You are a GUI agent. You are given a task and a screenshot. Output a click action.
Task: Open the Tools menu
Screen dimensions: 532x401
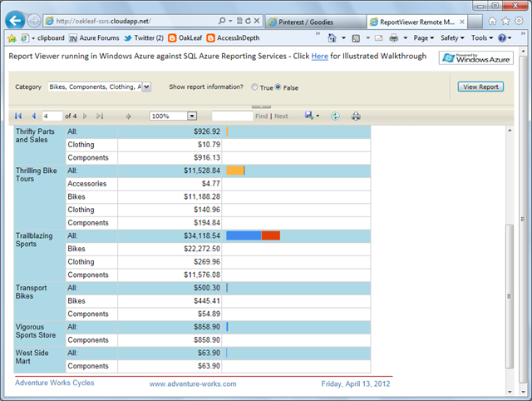(482, 38)
